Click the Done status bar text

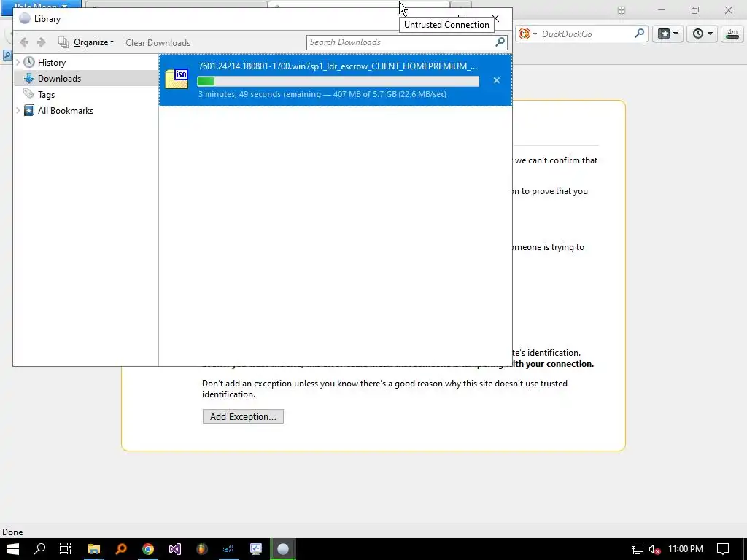pyautogui.click(x=12, y=532)
